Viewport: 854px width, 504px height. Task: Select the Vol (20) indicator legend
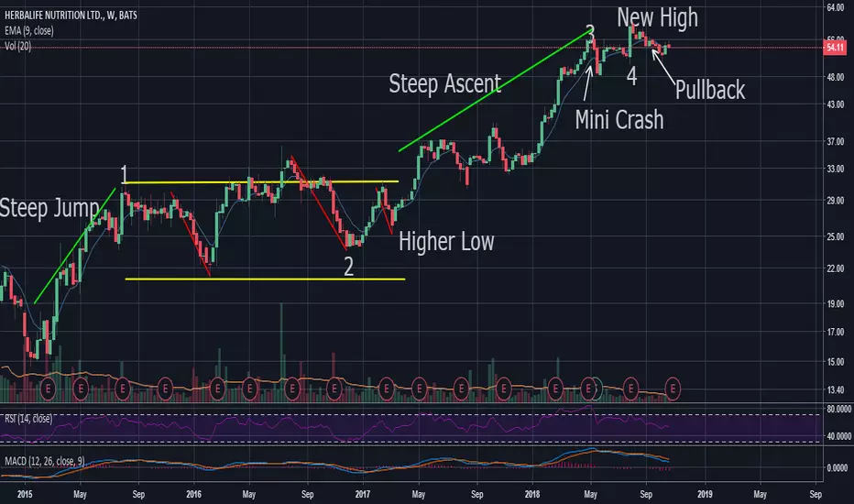[x=18, y=47]
